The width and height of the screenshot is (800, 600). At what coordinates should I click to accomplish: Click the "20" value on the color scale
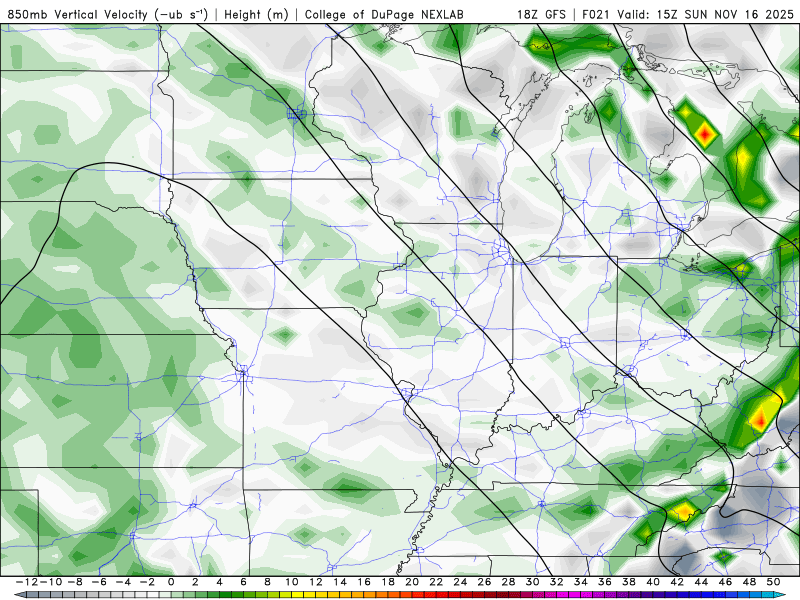pos(412,582)
